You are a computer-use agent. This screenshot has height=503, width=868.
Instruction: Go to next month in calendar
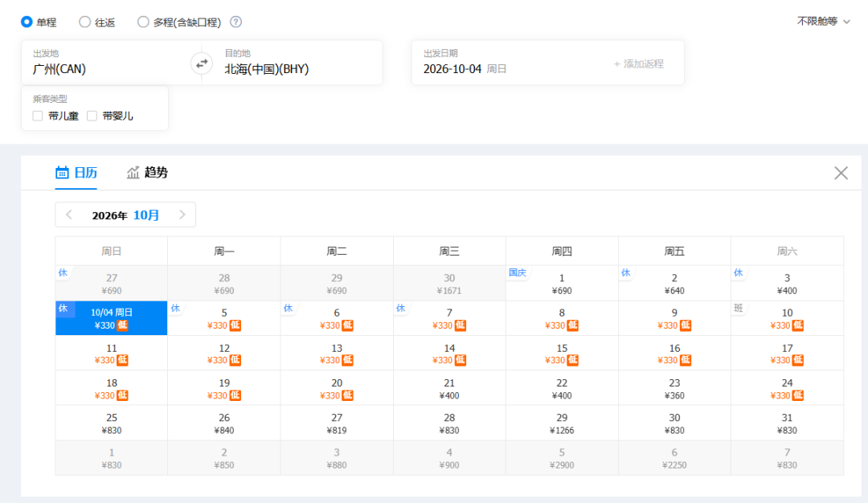[x=182, y=215]
